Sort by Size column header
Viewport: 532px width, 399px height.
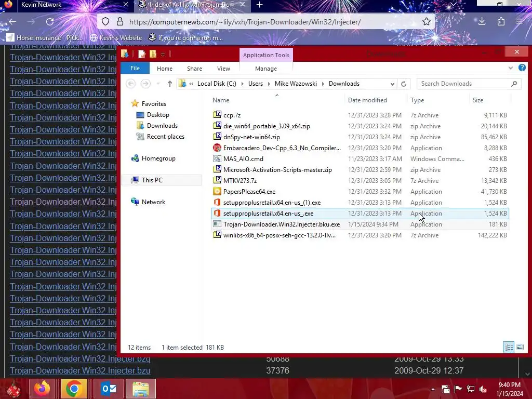tap(478, 100)
